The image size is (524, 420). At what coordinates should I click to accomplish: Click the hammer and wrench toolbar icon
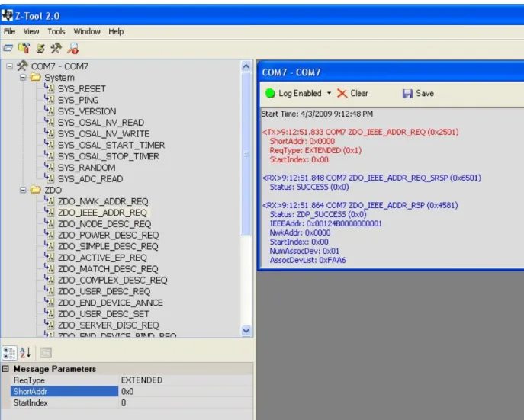click(56, 49)
